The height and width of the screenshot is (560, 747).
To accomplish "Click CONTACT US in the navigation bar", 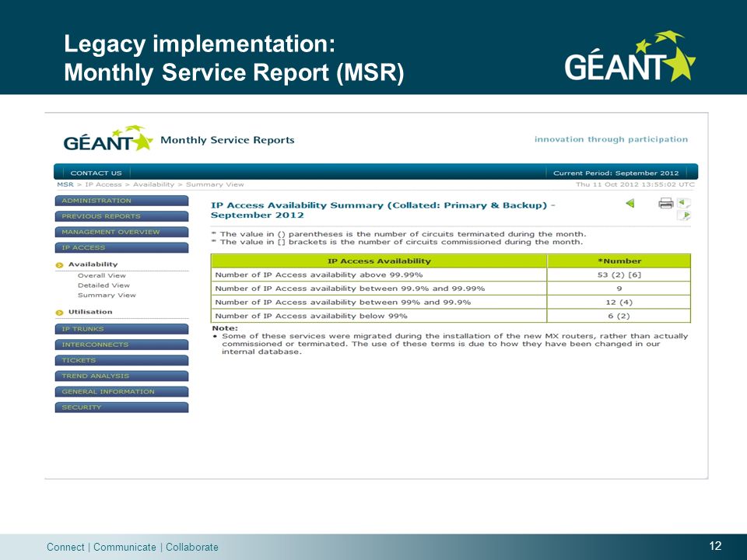I will point(96,173).
